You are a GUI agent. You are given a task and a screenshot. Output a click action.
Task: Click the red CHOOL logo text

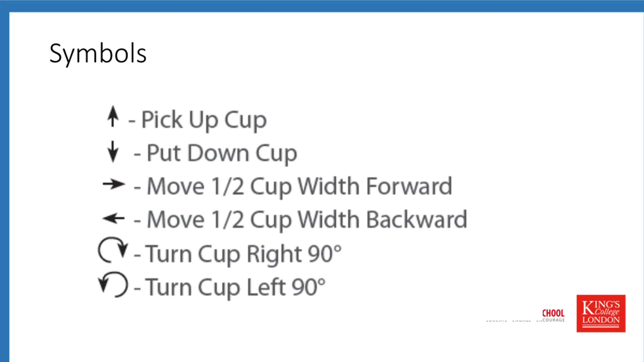(553, 313)
